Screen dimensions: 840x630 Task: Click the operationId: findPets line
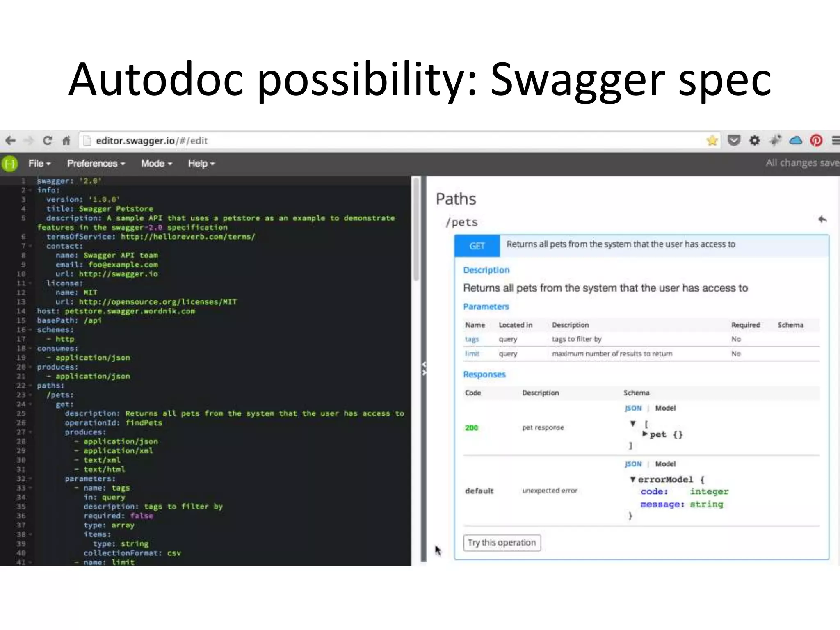(114, 423)
